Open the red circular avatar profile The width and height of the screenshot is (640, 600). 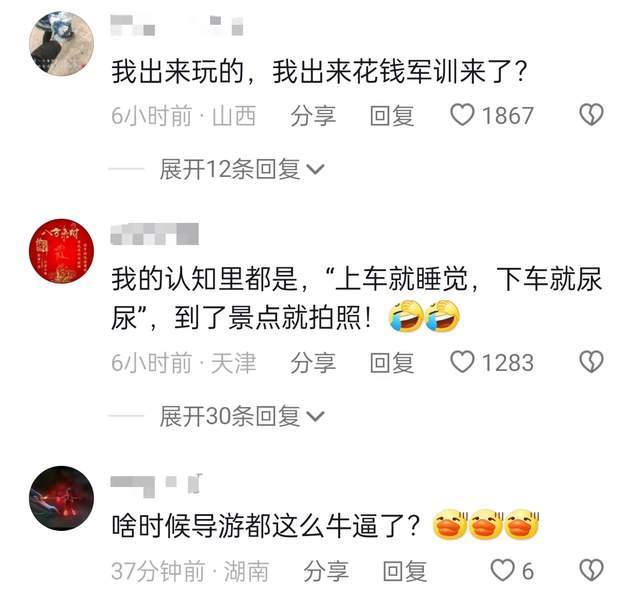[61, 251]
